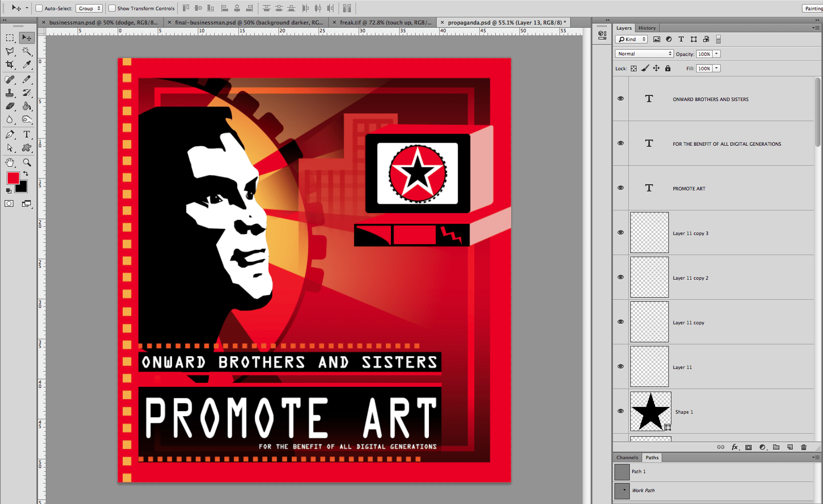Open the Normal blend mode dropdown

click(644, 54)
